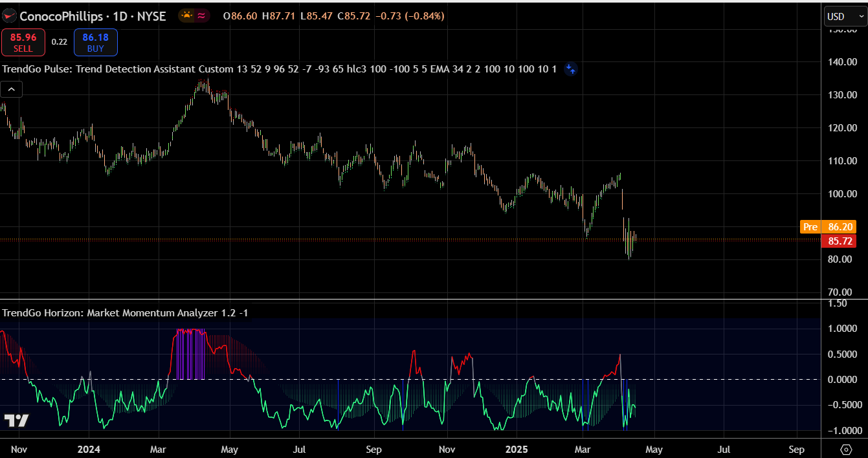868x458 pixels.
Task: Open the USD currency dropdown
Action: (844, 17)
